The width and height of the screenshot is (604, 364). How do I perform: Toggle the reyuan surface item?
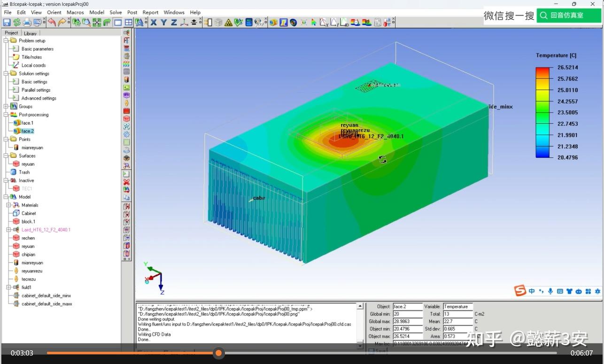16,164
